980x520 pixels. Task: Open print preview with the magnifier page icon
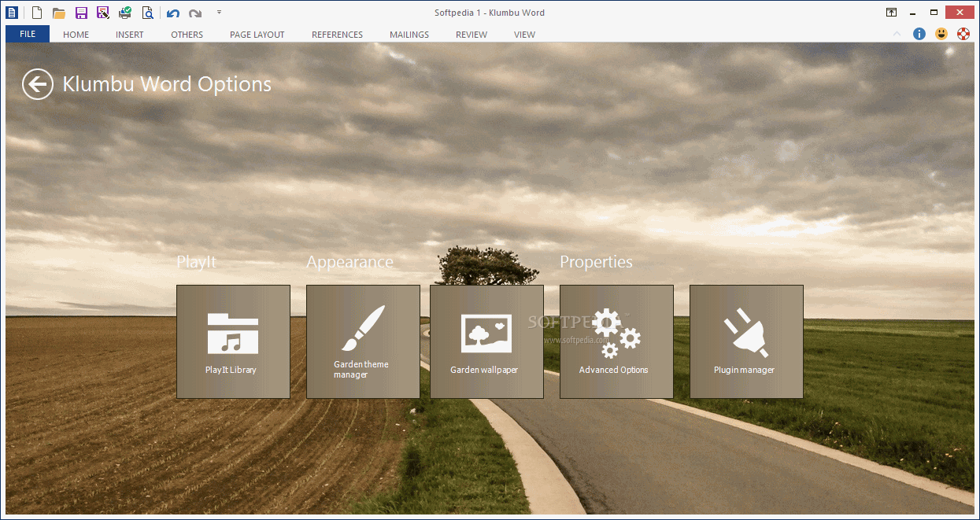point(147,13)
